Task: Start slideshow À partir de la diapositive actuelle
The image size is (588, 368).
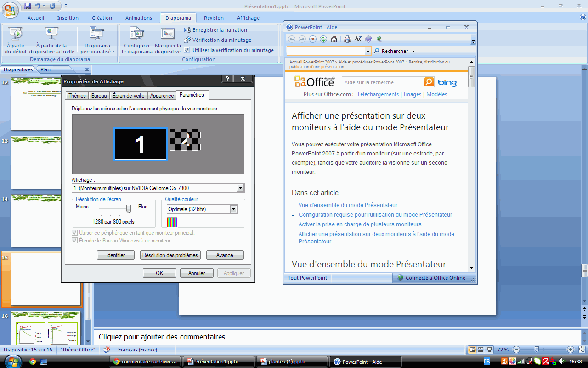Action: 51,40
